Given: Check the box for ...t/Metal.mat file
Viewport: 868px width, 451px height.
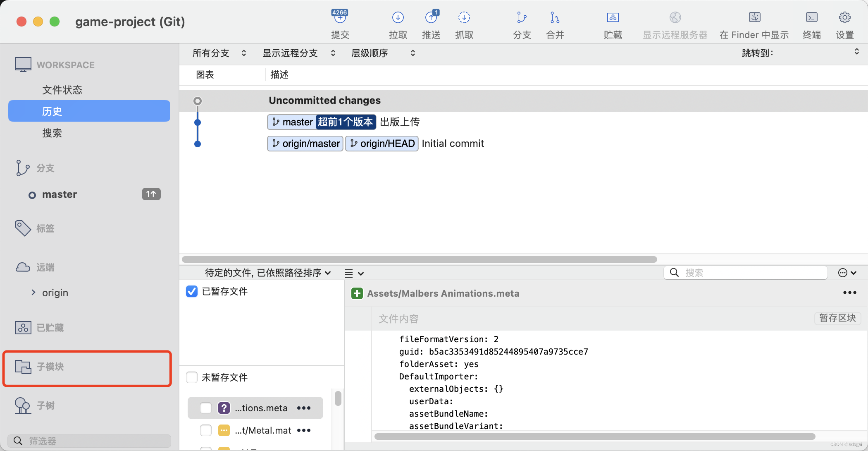Looking at the screenshot, I should pyautogui.click(x=206, y=430).
